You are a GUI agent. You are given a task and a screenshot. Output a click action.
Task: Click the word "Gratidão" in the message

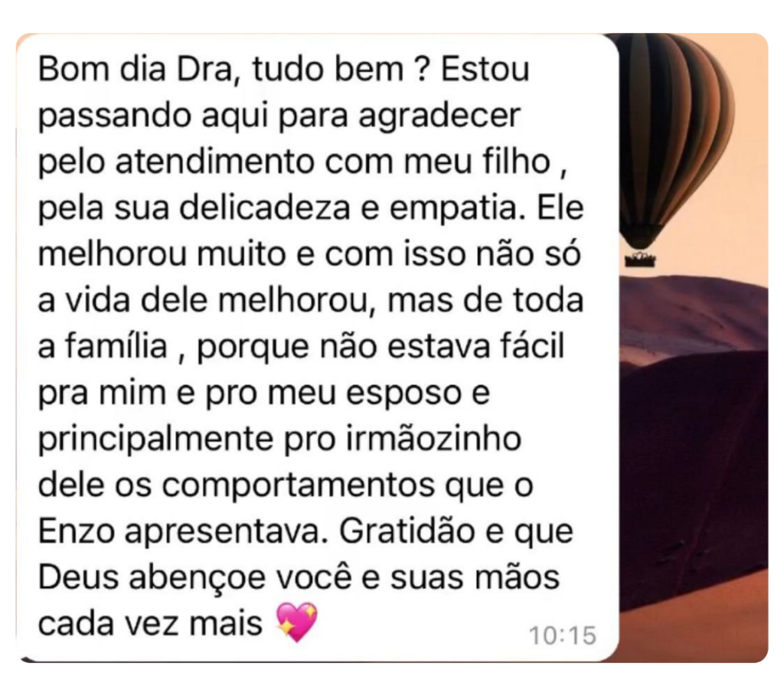(407, 531)
